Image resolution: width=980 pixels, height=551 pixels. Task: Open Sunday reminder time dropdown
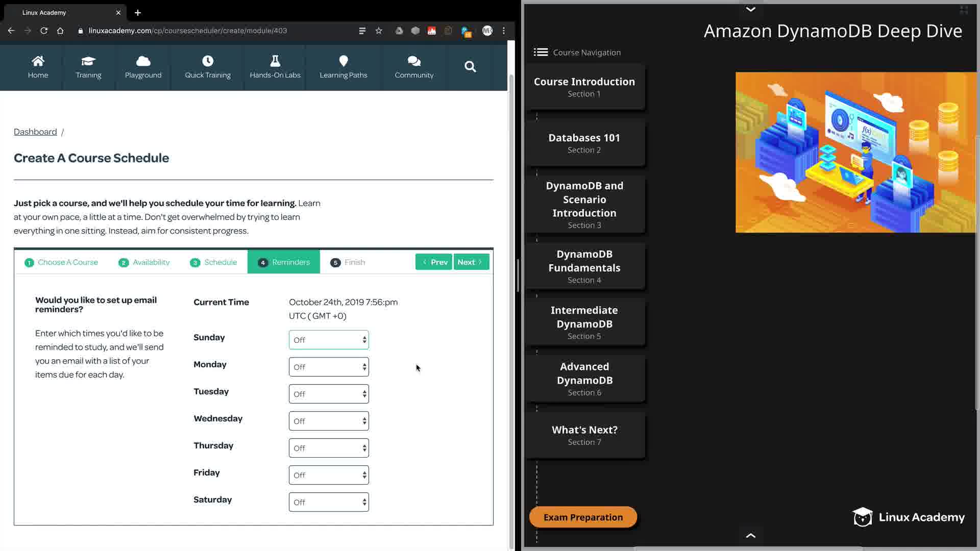tap(329, 340)
